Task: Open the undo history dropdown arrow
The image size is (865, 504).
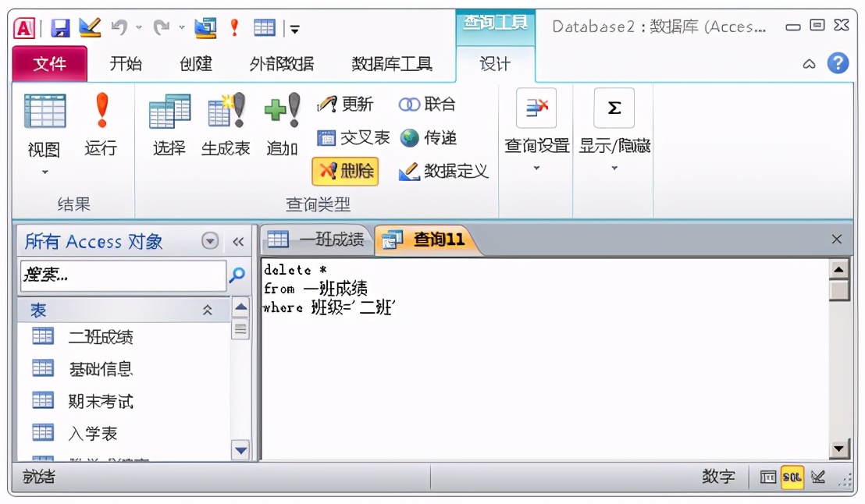Action: coord(139,27)
